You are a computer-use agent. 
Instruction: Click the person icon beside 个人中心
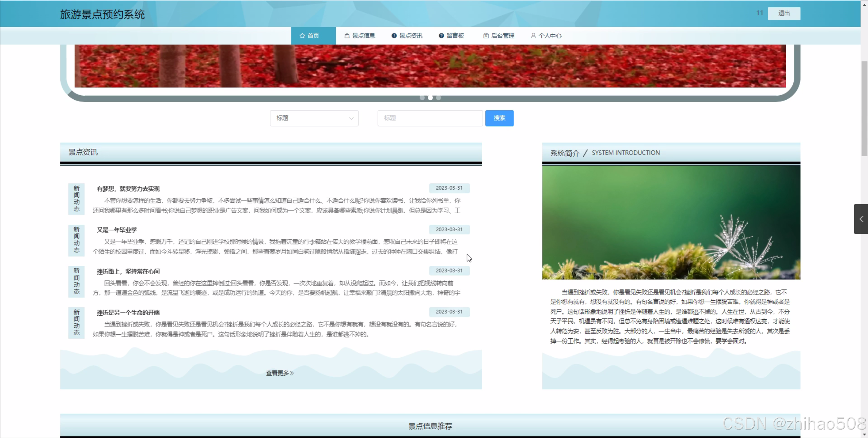coord(533,36)
